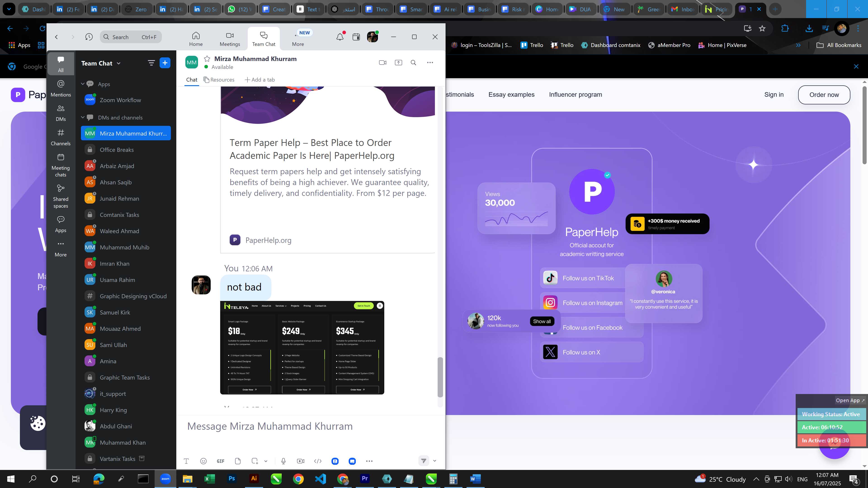Open the Team Chat filter icon
The height and width of the screenshot is (488, 868).
(151, 63)
